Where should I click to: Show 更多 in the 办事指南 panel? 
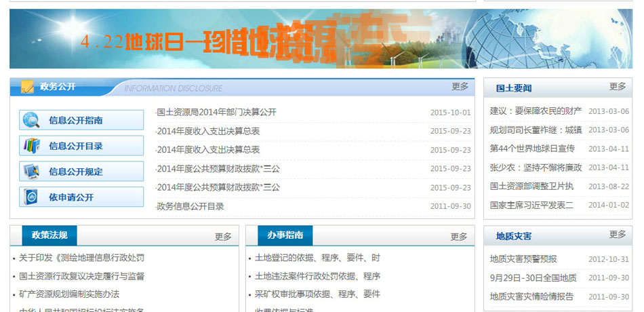459,237
